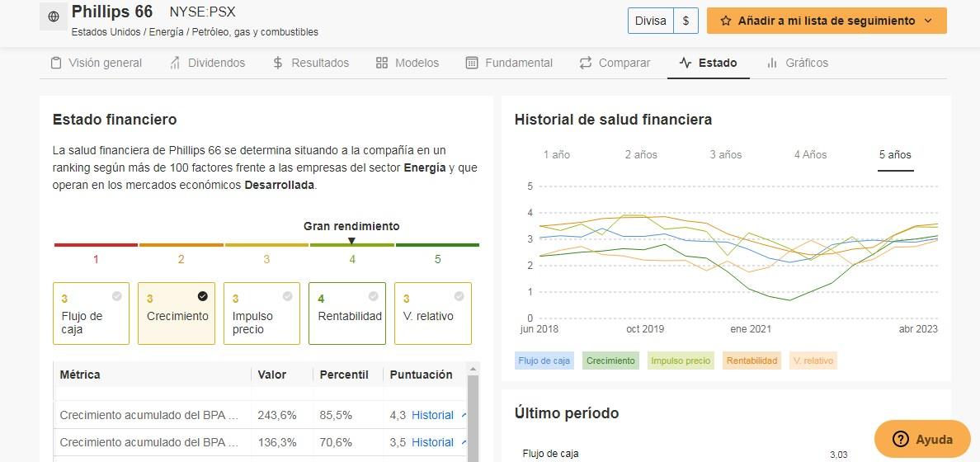The image size is (980, 462).
Task: Select the 2 años chart range
Action: pos(641,154)
